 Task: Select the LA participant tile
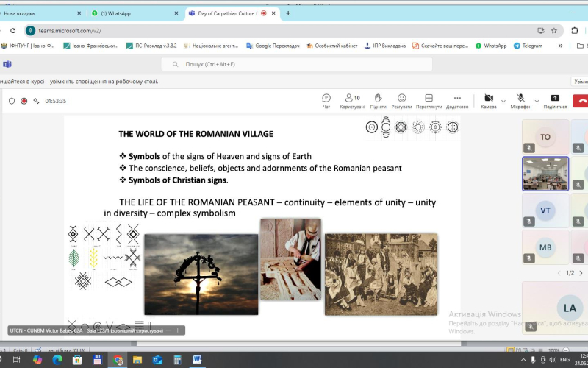coord(555,308)
